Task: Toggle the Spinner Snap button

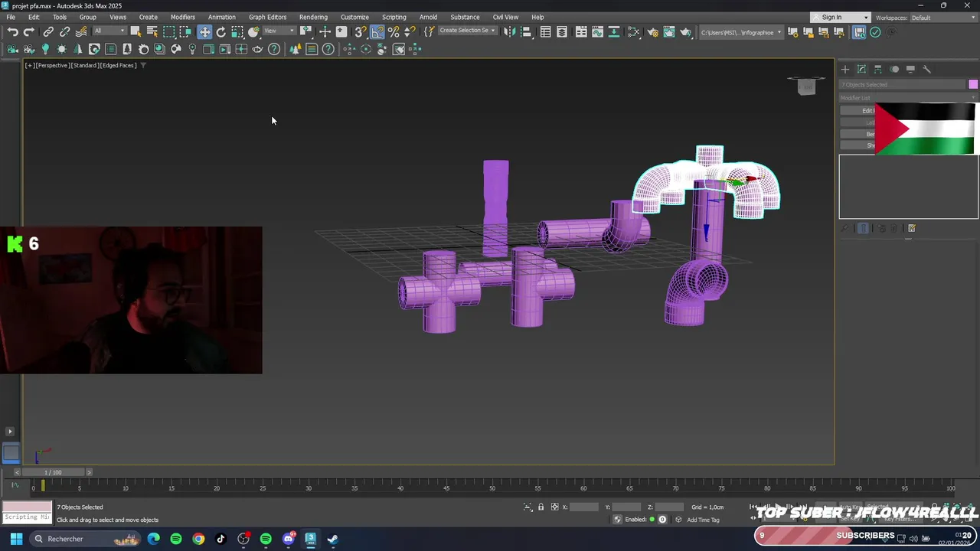Action: [410, 32]
